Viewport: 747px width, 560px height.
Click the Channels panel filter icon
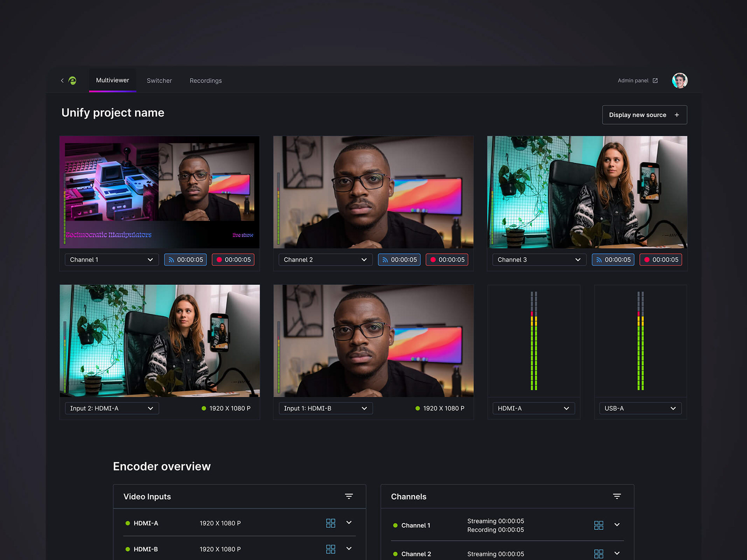tap(617, 496)
